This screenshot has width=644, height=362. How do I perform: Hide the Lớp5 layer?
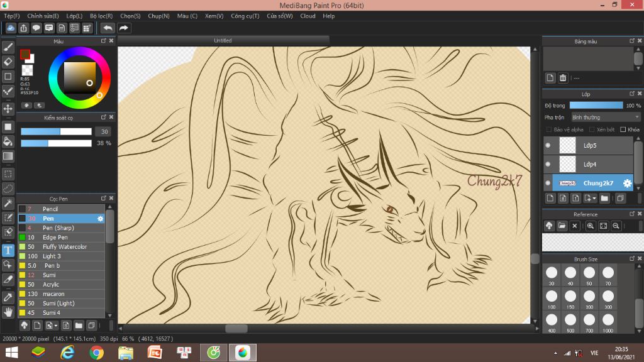[x=548, y=145]
